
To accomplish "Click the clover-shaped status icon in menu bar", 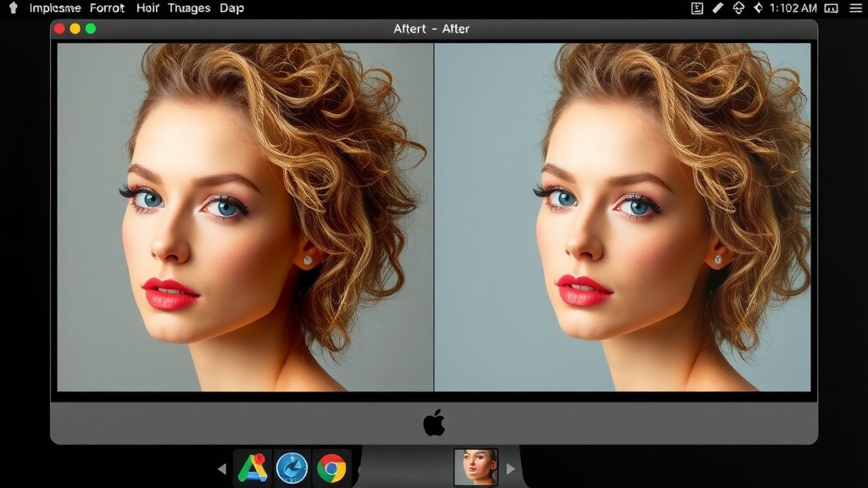I will (x=740, y=8).
